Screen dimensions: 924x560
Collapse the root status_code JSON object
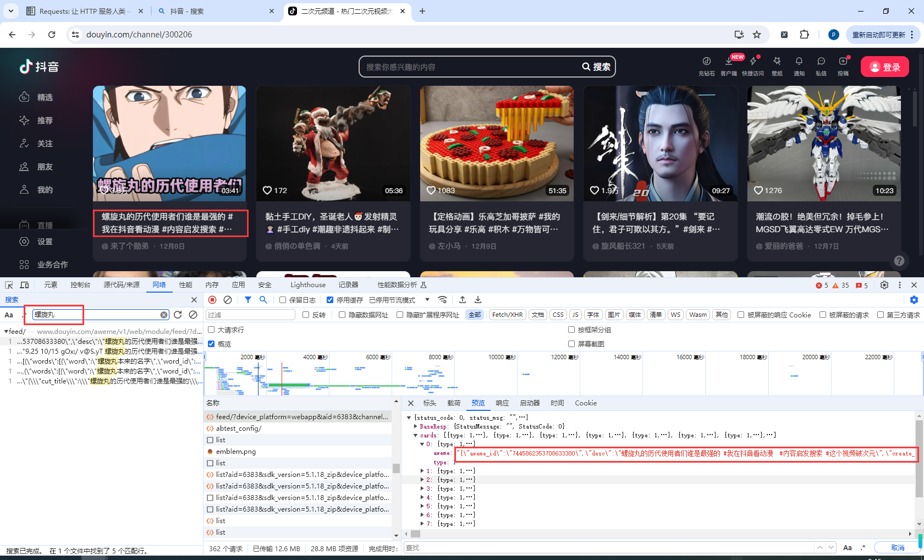[409, 418]
